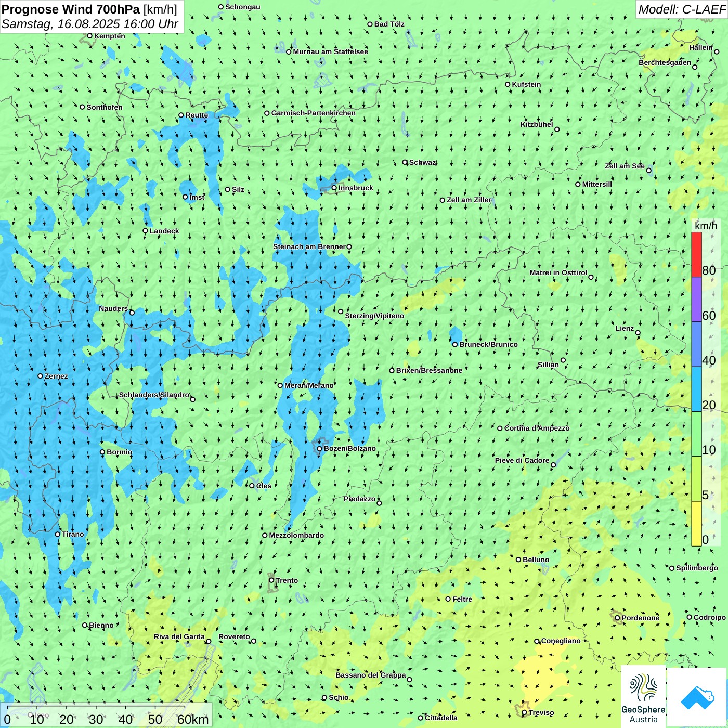Click the Pordenone city marker

click(617, 618)
